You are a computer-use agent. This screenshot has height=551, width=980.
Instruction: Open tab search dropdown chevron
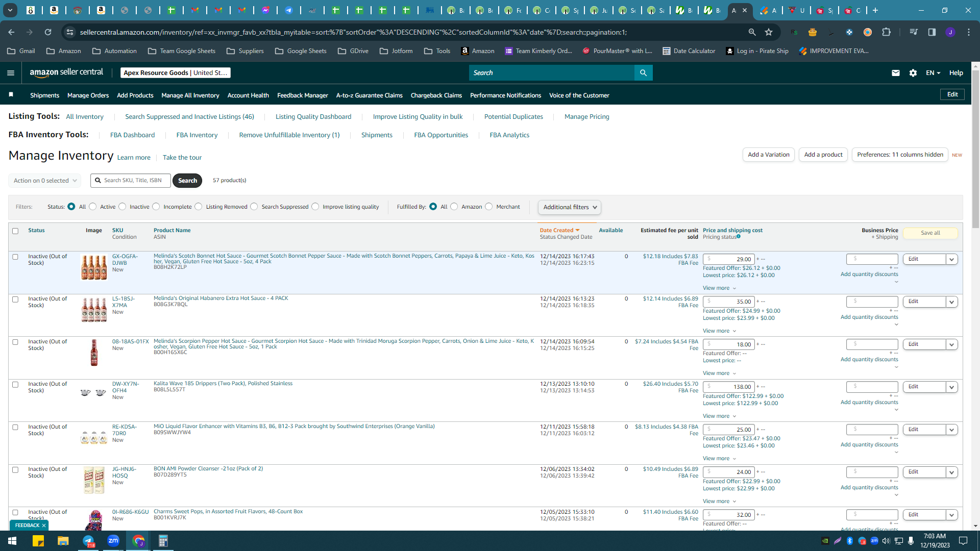coord(10,10)
